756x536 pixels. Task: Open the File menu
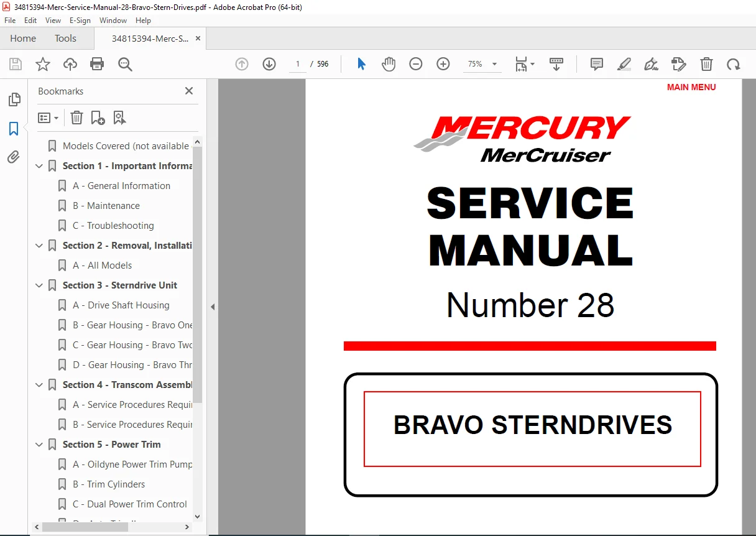click(10, 21)
